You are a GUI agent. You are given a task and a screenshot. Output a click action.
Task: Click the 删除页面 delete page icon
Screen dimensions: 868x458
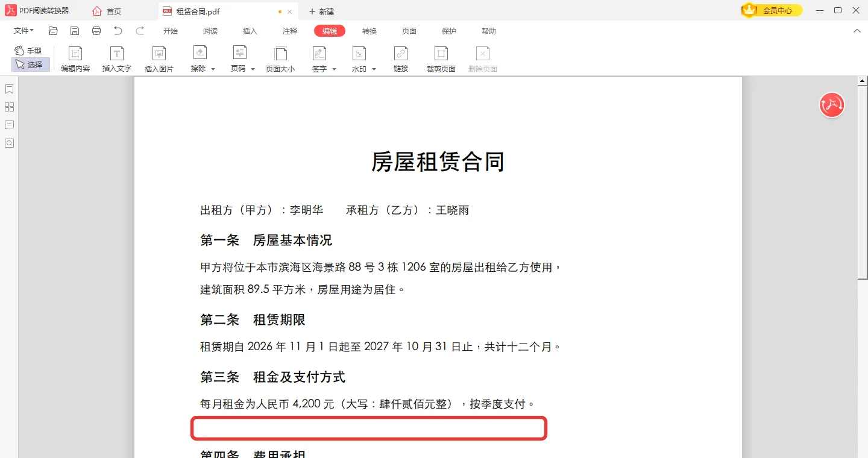(x=483, y=53)
